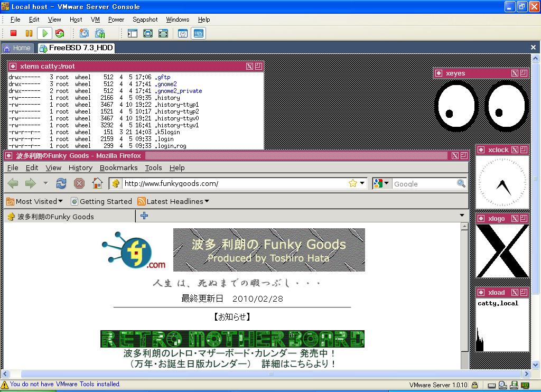Screen dimensions: 541x392
Task: Click the Reset virtual machine icon
Action: pos(60,33)
